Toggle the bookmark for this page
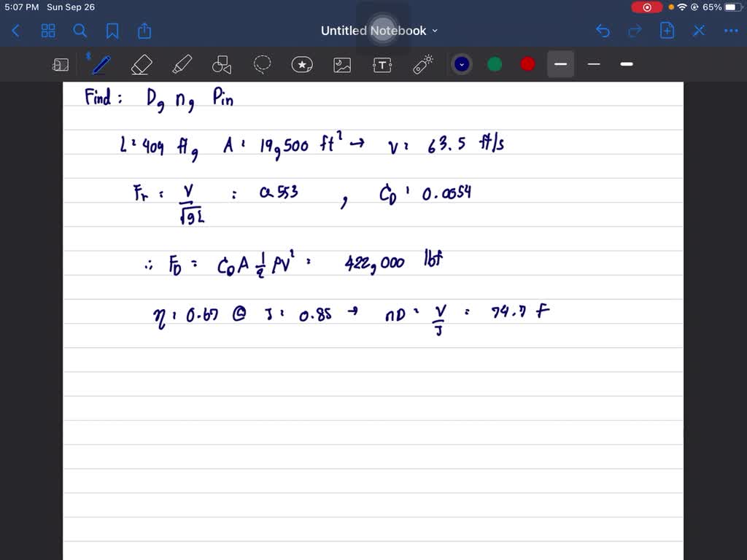The width and height of the screenshot is (747, 560). point(112,31)
